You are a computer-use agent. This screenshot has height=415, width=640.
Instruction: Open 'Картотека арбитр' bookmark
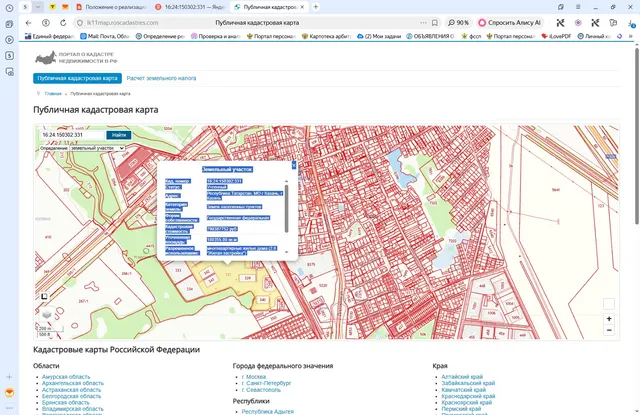point(327,36)
